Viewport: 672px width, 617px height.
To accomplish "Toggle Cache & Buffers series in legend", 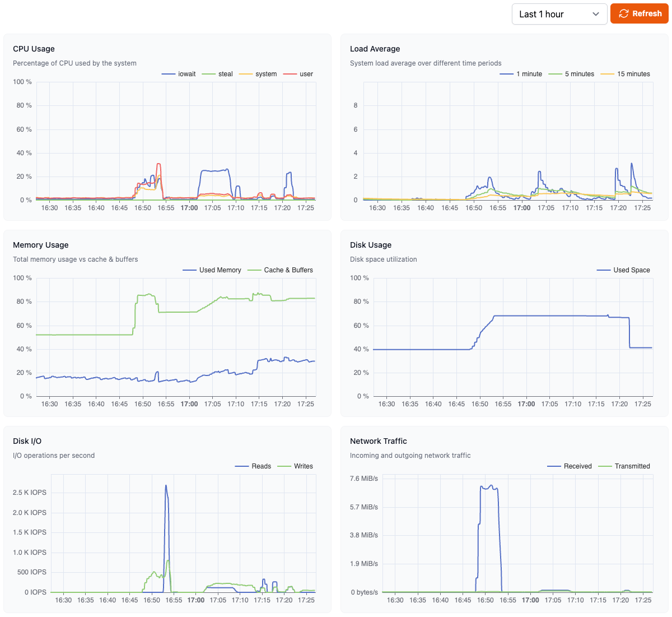I will [x=280, y=270].
